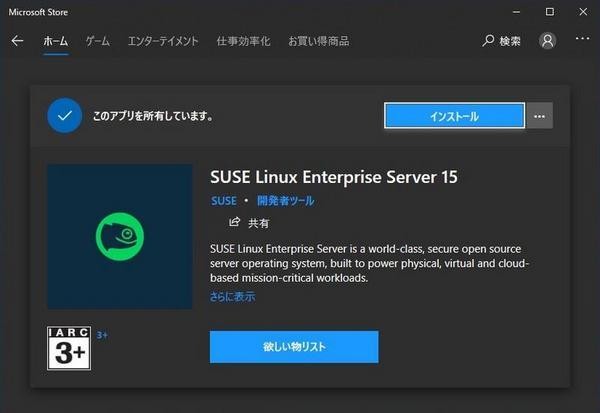Viewport: 600px width, 413px height.
Task: Open the ellipsis beside インストール
Action: point(540,116)
